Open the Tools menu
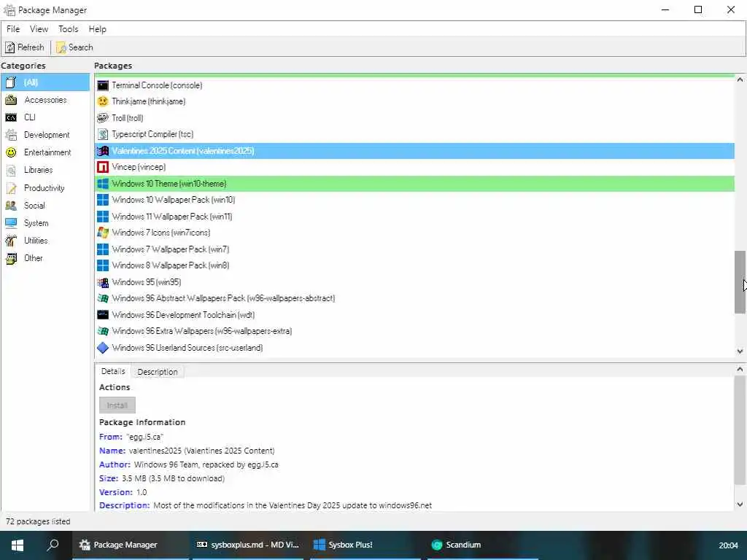 [x=68, y=29]
